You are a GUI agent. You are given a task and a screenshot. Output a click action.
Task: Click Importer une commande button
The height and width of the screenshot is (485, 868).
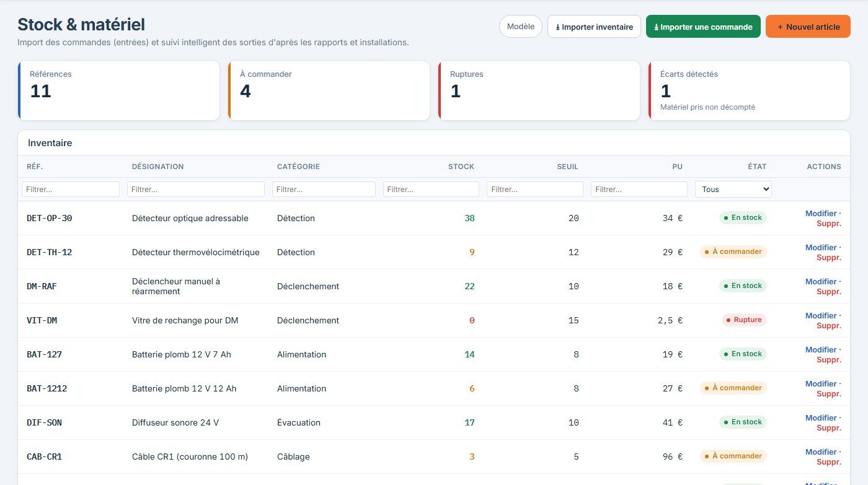pyautogui.click(x=703, y=27)
